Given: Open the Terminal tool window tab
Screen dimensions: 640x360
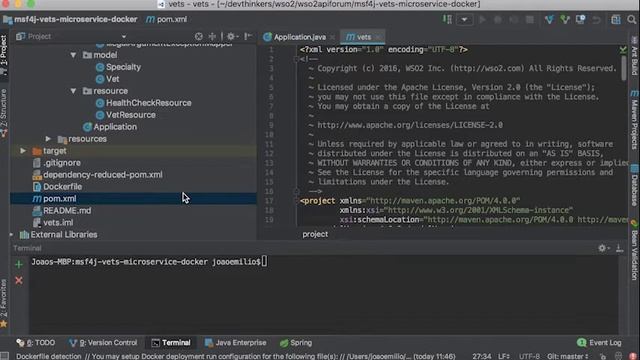Looking at the screenshot, I should coord(171,343).
